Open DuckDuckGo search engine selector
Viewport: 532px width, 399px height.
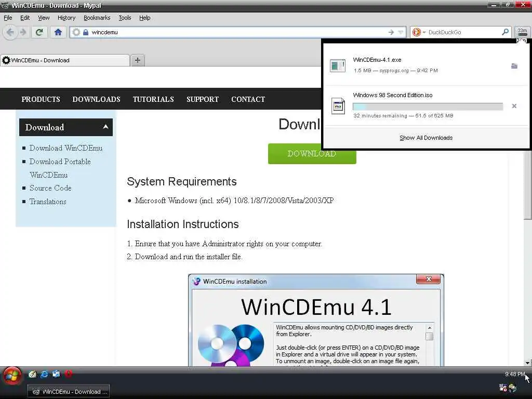(419, 32)
